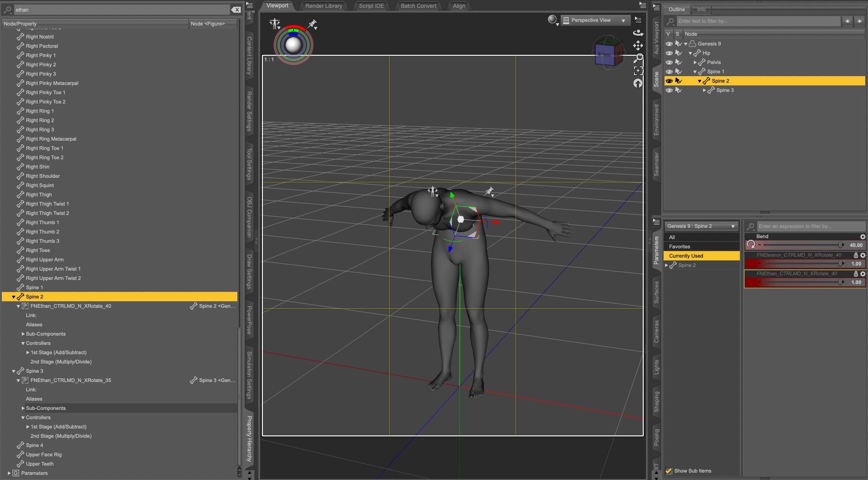Select the Favorites parameter filter

click(679, 246)
